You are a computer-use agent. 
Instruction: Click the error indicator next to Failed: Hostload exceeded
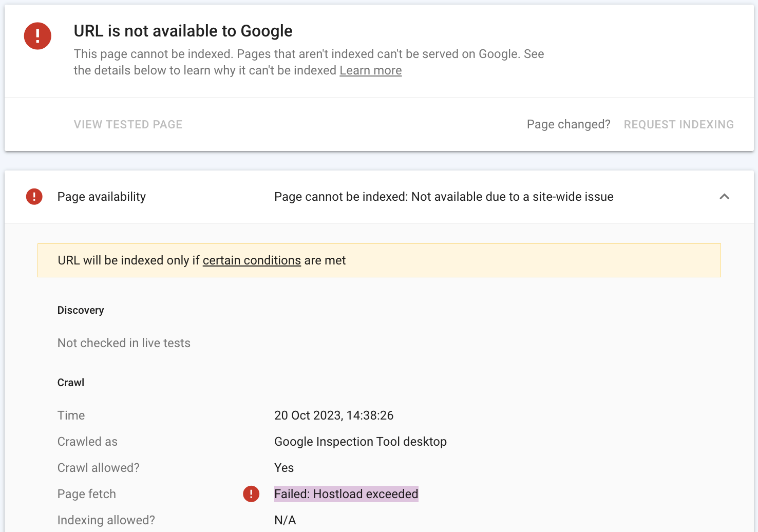coord(251,494)
